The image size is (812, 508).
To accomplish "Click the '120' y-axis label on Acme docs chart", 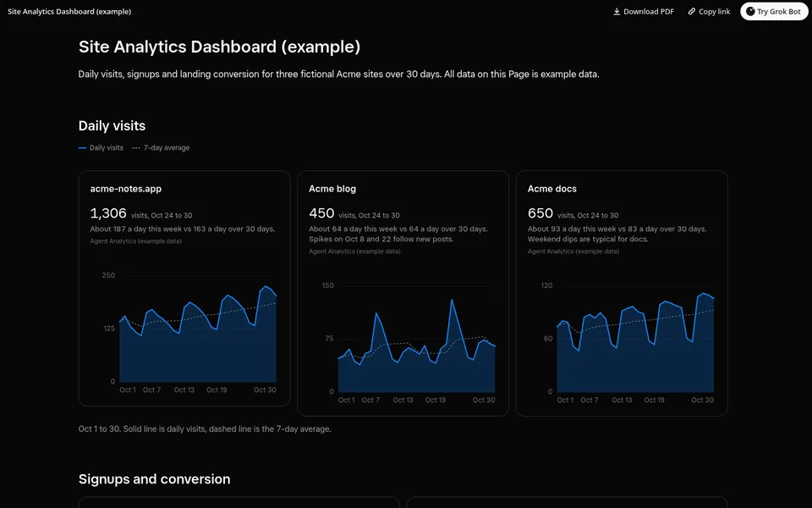I will (x=546, y=285).
